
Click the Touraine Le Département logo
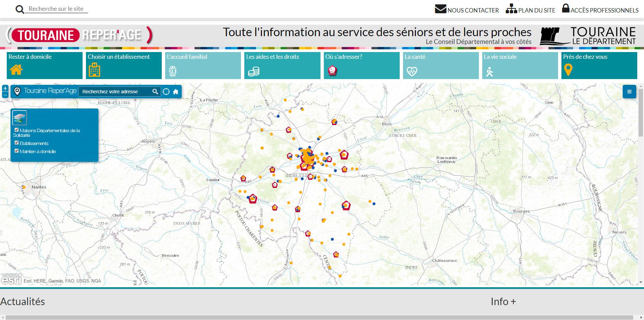coord(588,36)
